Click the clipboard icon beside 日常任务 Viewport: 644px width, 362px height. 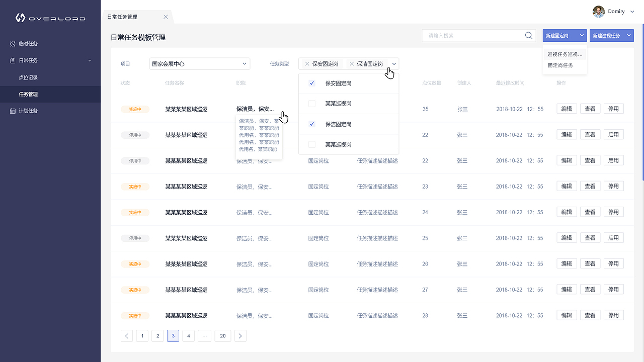point(13,60)
